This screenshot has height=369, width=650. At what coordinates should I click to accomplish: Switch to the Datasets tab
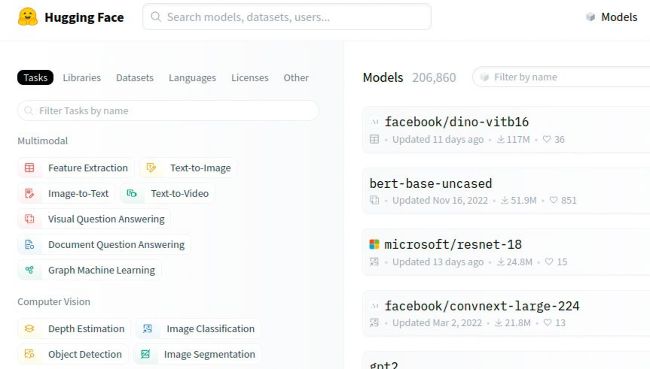pyautogui.click(x=135, y=78)
